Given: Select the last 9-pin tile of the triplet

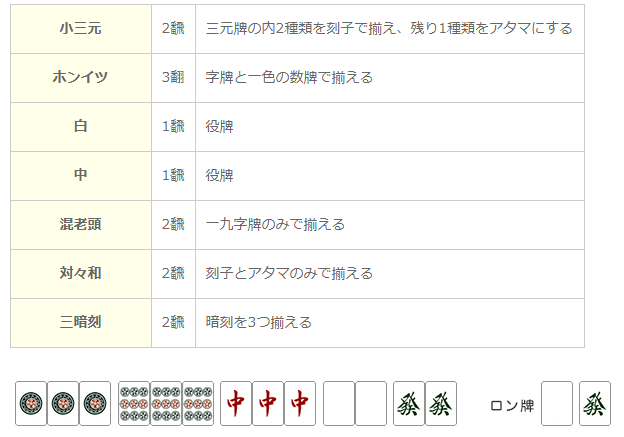Looking at the screenshot, I should 198,404.
